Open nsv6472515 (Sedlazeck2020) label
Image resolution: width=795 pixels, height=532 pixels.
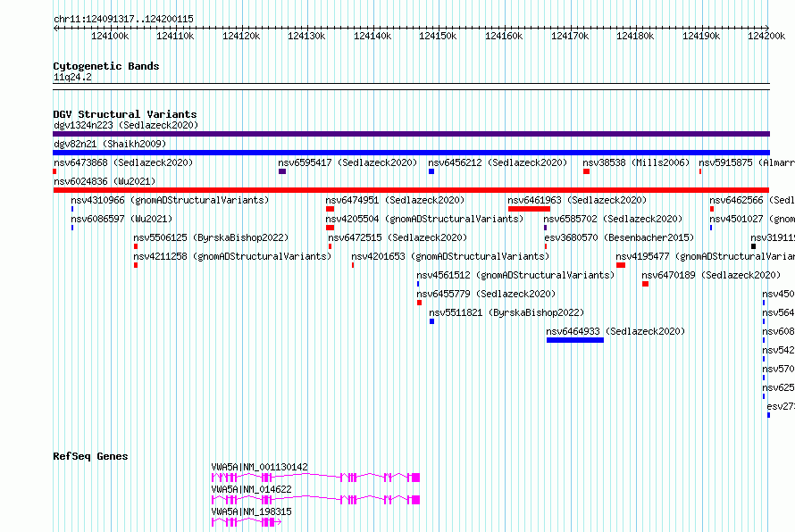(397, 237)
